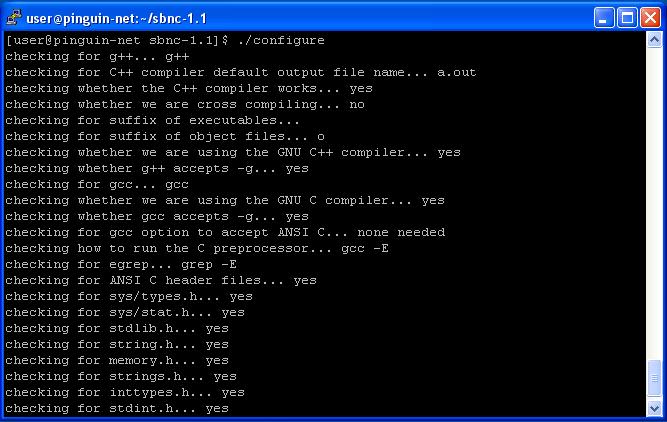Click the PuTTY icon in title bar
The height and width of the screenshot is (422, 667).
click(13, 18)
